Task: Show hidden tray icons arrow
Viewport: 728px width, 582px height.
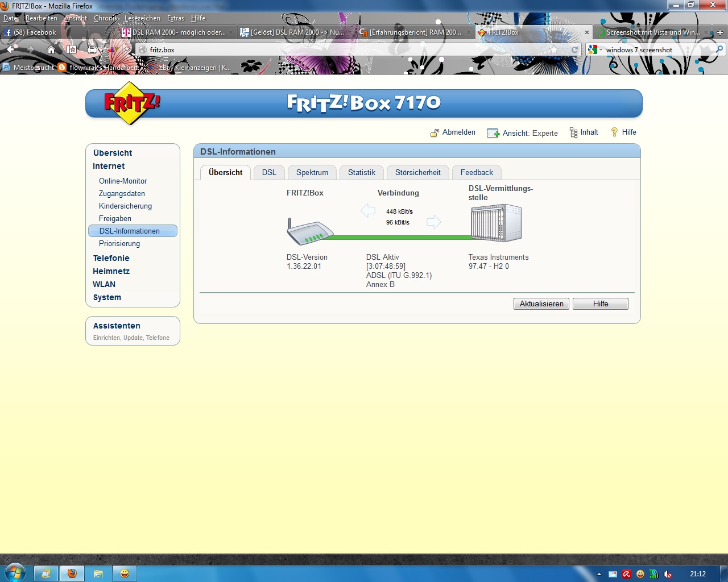Action: (599, 574)
